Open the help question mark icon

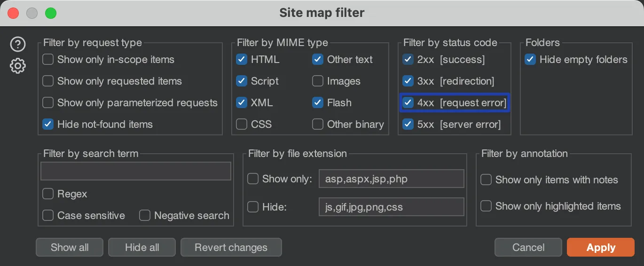coord(18,45)
